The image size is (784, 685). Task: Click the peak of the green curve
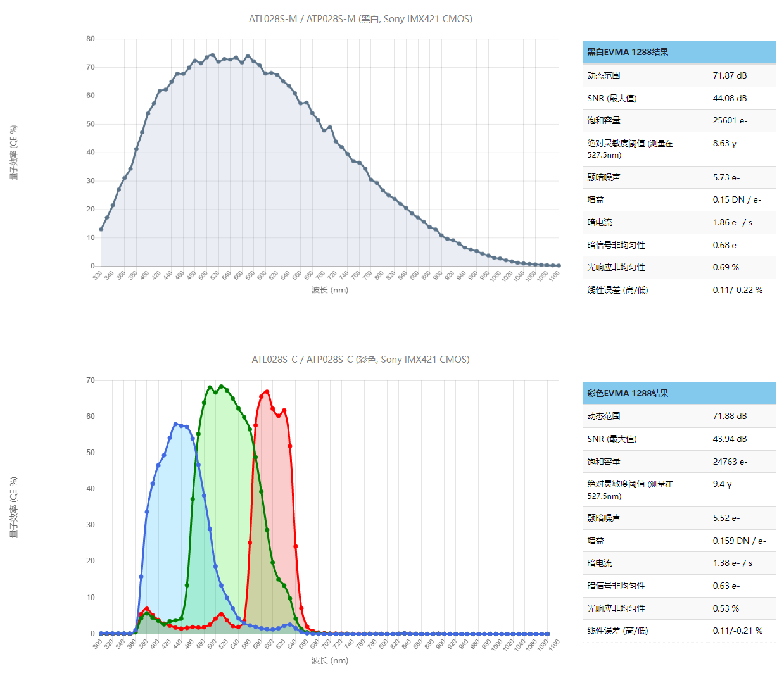point(221,387)
